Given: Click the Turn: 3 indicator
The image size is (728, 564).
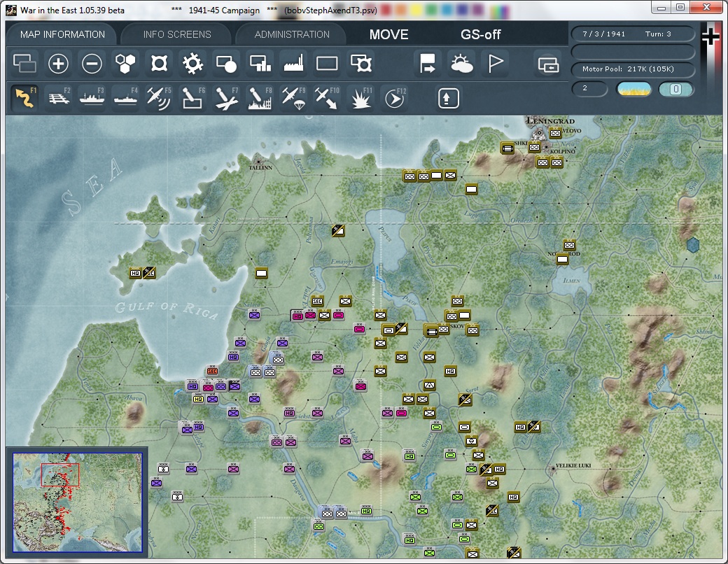Looking at the screenshot, I should 658,34.
